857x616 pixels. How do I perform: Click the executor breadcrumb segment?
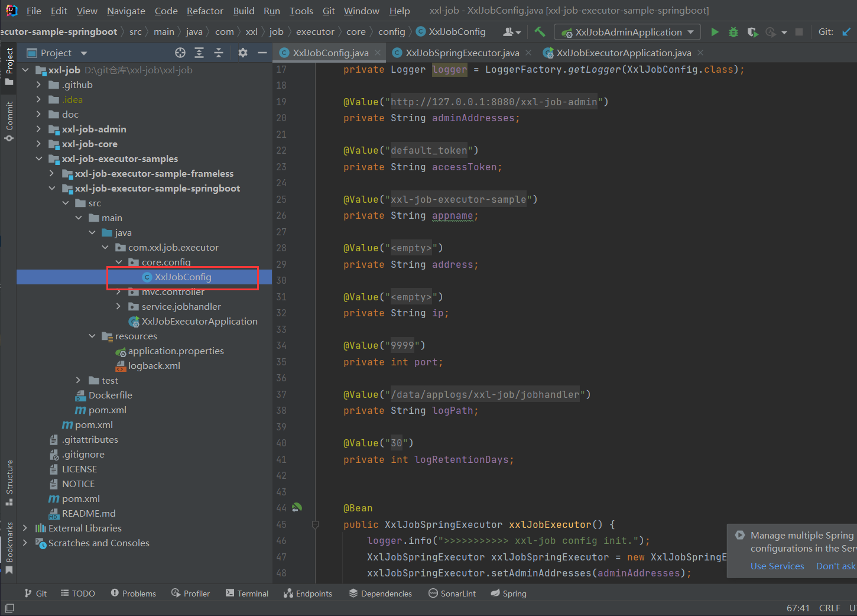click(315, 31)
